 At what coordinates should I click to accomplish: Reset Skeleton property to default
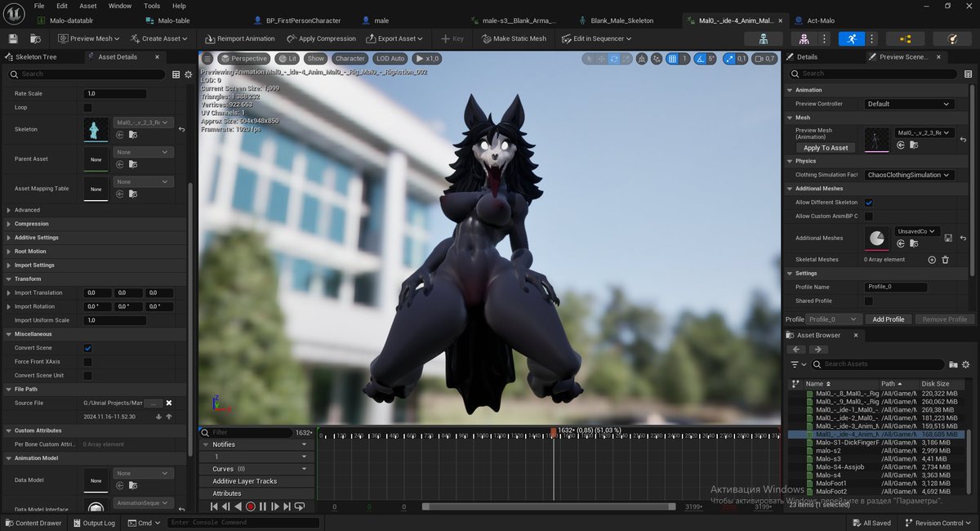coord(181,129)
